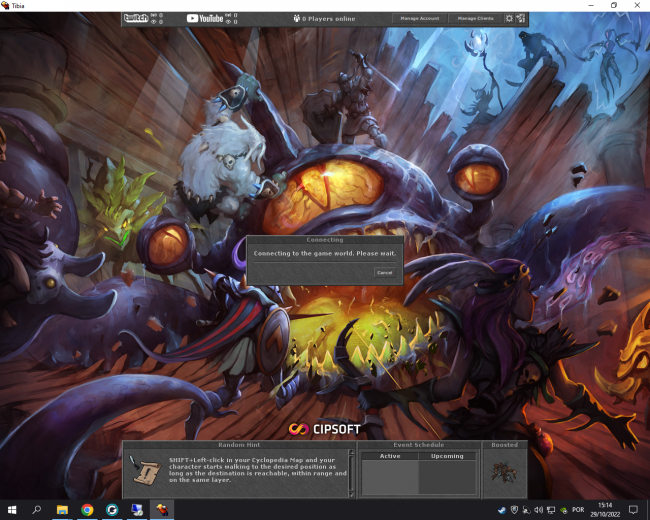650x520 pixels.
Task: Open the options gear icon
Action: point(509,18)
